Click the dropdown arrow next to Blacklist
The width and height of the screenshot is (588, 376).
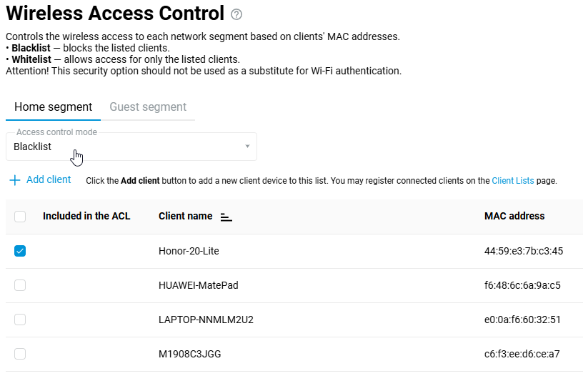247,147
